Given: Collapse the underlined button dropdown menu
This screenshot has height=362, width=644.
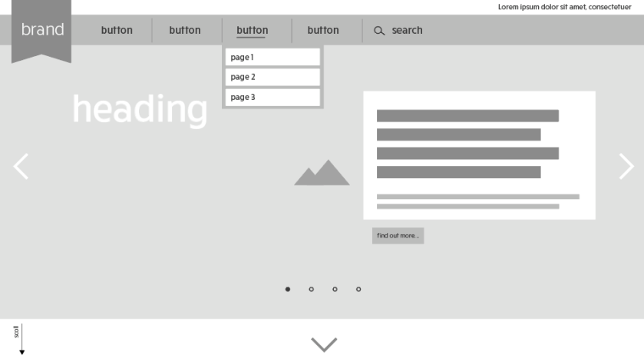Looking at the screenshot, I should pyautogui.click(x=252, y=31).
